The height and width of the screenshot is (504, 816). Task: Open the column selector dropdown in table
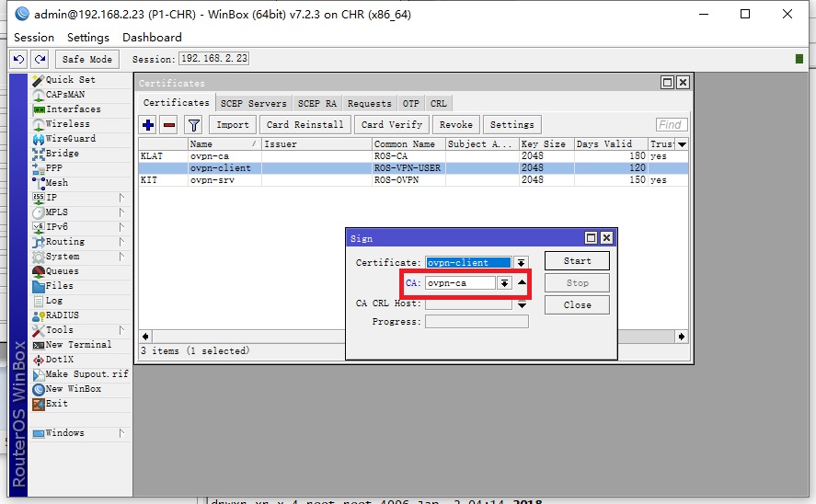point(682,144)
